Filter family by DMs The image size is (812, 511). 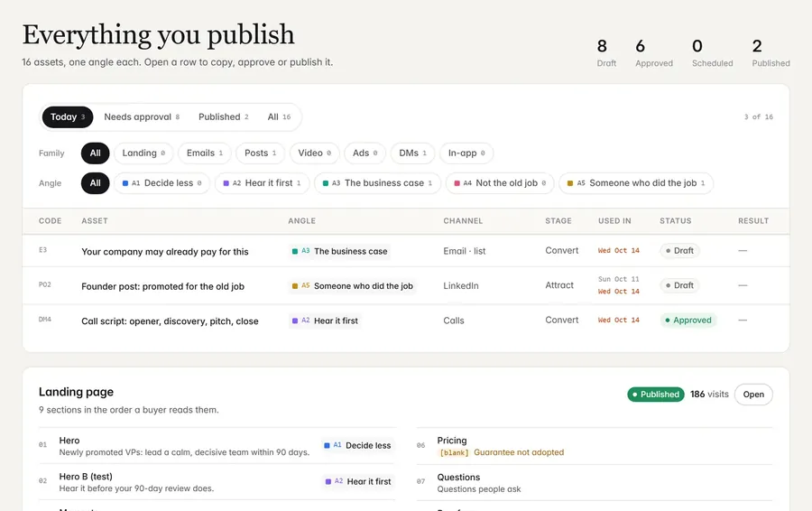point(412,153)
